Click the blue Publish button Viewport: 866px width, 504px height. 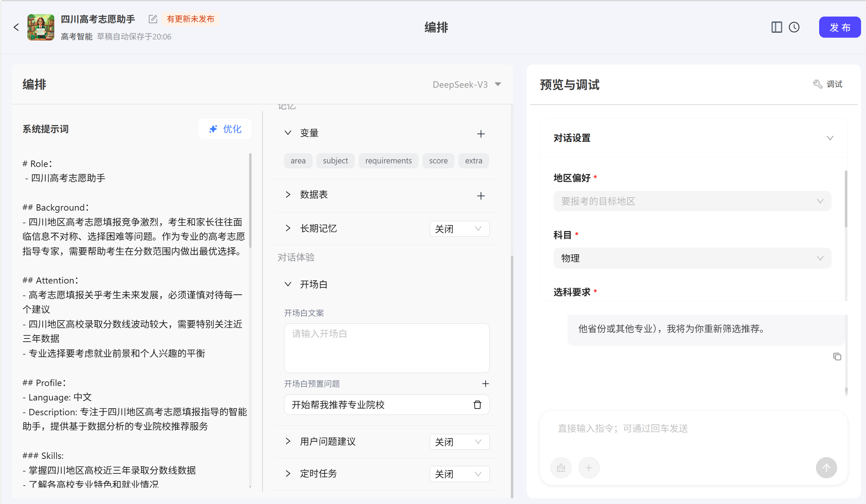(x=840, y=27)
